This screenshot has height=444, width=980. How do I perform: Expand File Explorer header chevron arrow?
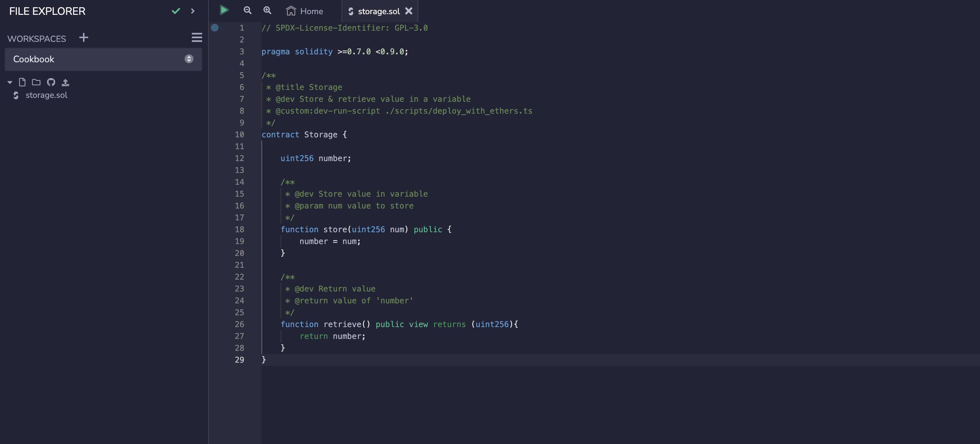tap(193, 11)
